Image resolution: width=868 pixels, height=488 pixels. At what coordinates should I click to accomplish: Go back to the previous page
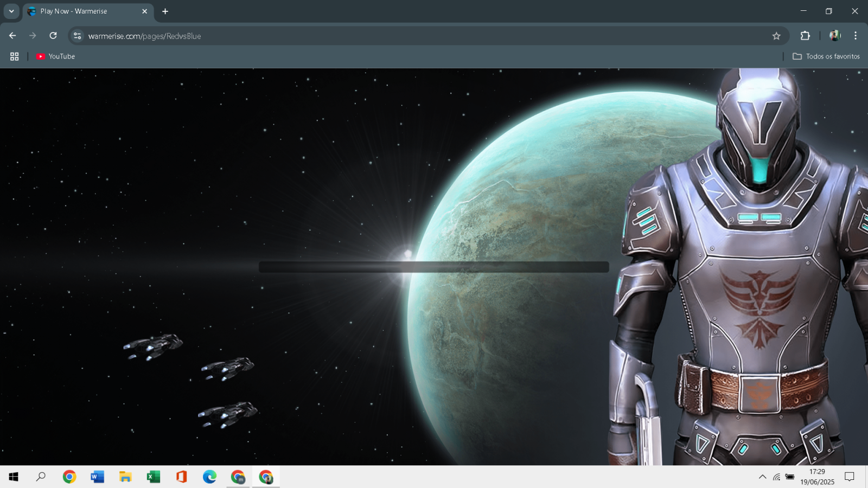click(x=12, y=36)
